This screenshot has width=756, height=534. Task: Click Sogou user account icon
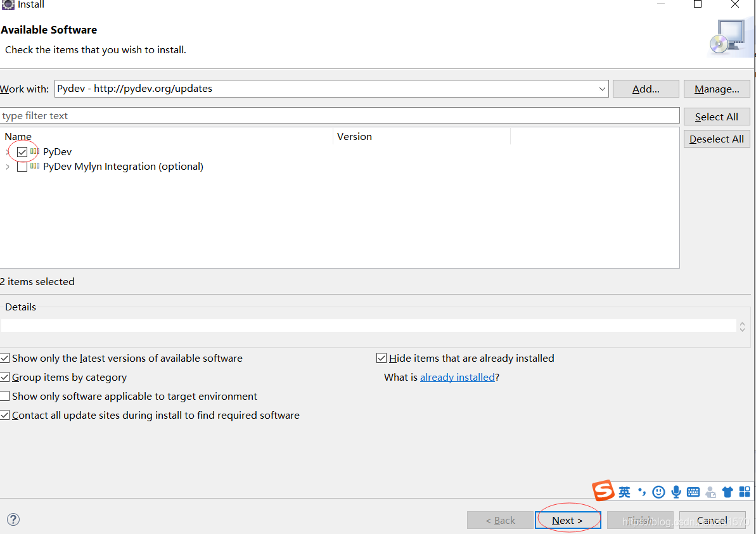click(x=710, y=492)
